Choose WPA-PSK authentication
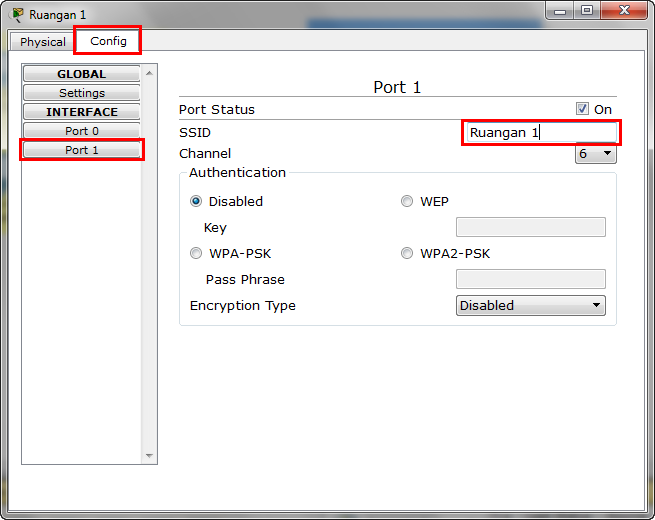The width and height of the screenshot is (655, 520). click(197, 253)
